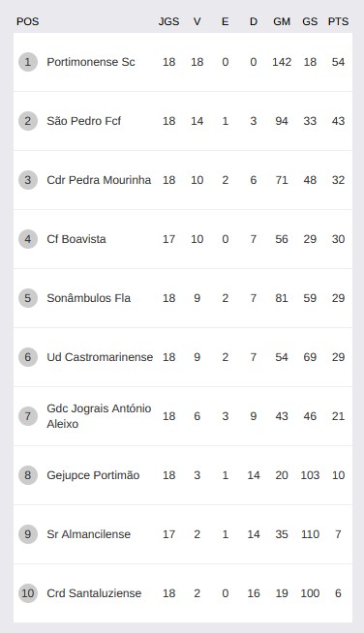Select Crd Santaluziense team name

point(94,593)
